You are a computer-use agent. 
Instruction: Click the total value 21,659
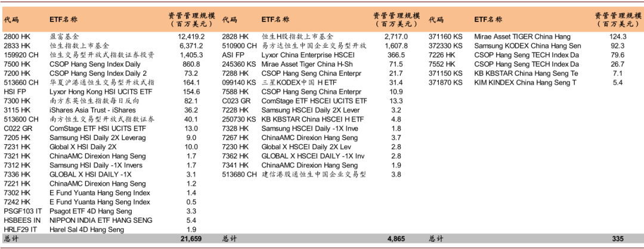pos(191,239)
